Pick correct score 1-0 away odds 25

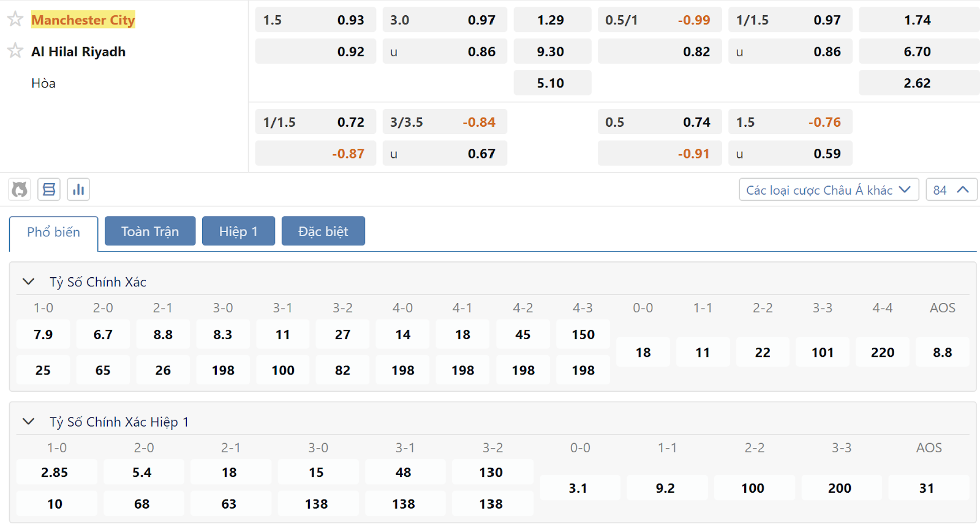43,370
